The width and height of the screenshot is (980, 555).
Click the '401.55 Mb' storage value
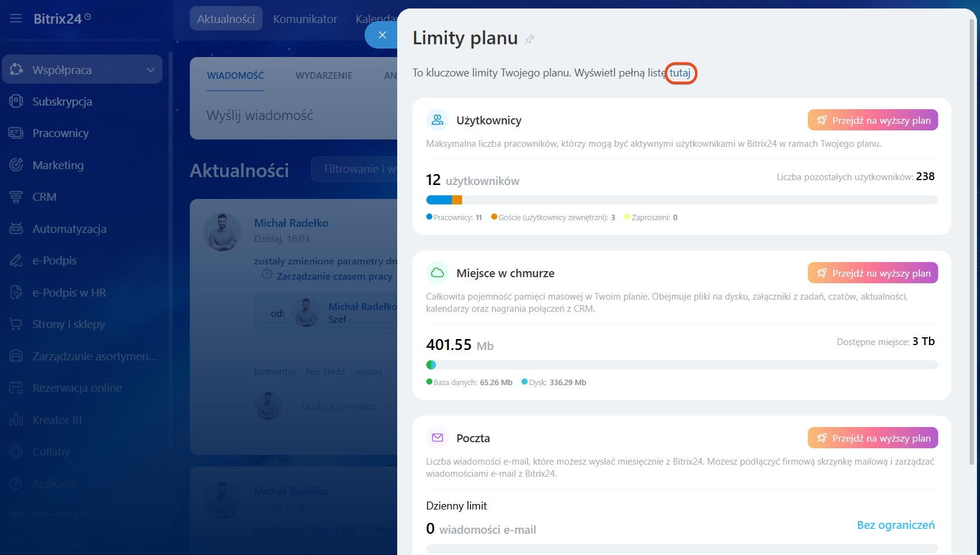(460, 345)
